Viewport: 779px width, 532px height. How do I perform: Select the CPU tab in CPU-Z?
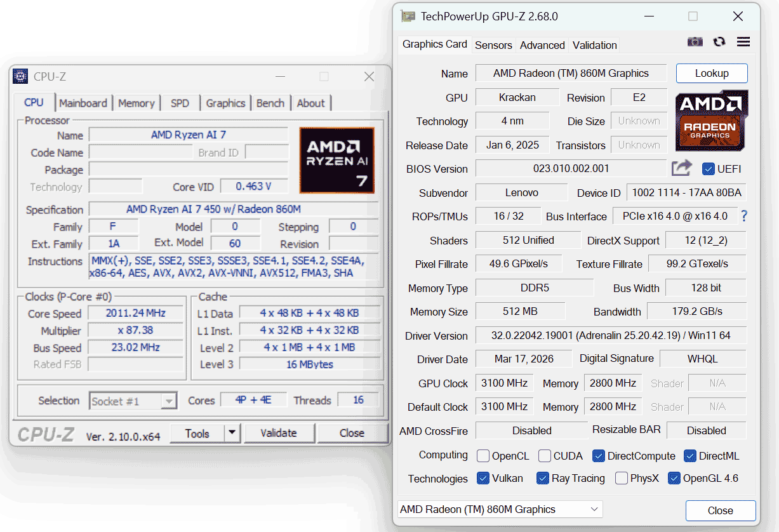click(x=34, y=102)
